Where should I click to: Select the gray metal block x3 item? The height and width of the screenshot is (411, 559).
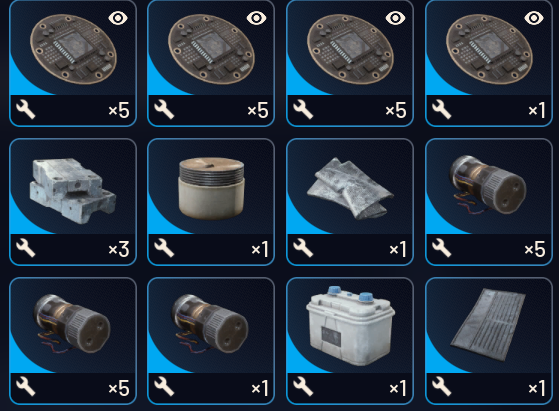(73, 202)
